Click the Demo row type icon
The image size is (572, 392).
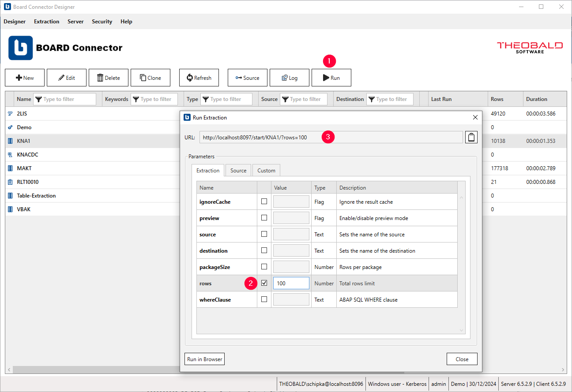[x=10, y=127]
